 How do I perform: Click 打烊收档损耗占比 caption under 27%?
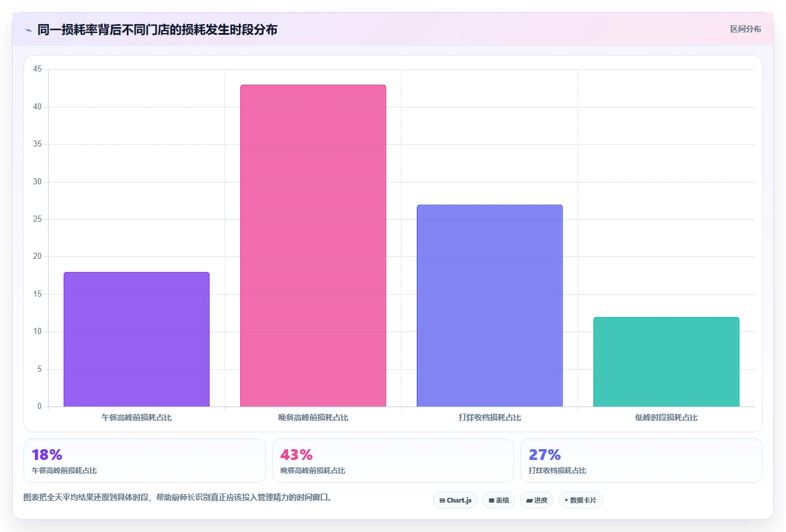point(557,471)
